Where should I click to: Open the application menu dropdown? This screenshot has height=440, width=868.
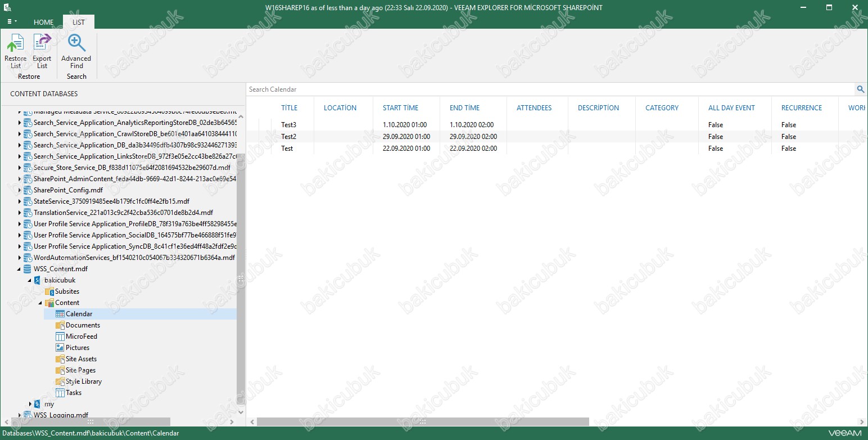point(12,21)
